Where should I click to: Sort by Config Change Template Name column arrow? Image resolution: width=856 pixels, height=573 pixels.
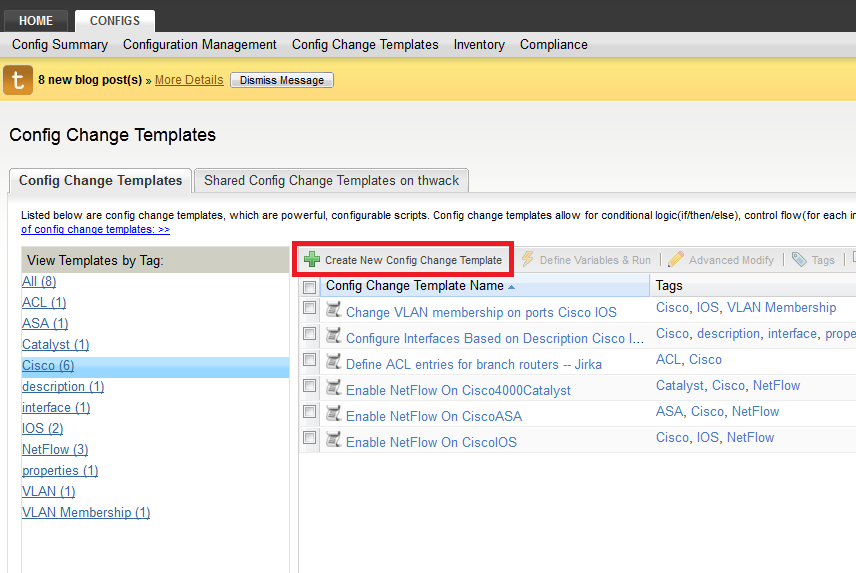[x=512, y=287]
